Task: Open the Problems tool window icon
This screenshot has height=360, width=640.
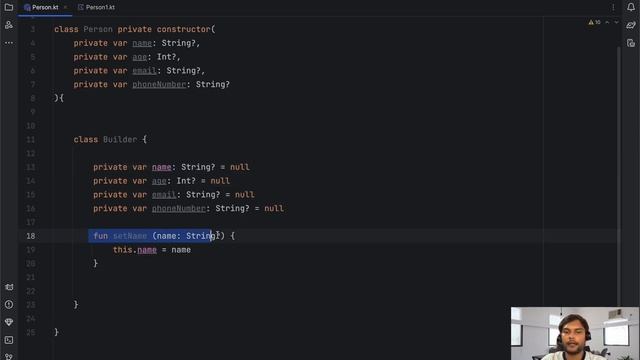Action: coord(9,304)
